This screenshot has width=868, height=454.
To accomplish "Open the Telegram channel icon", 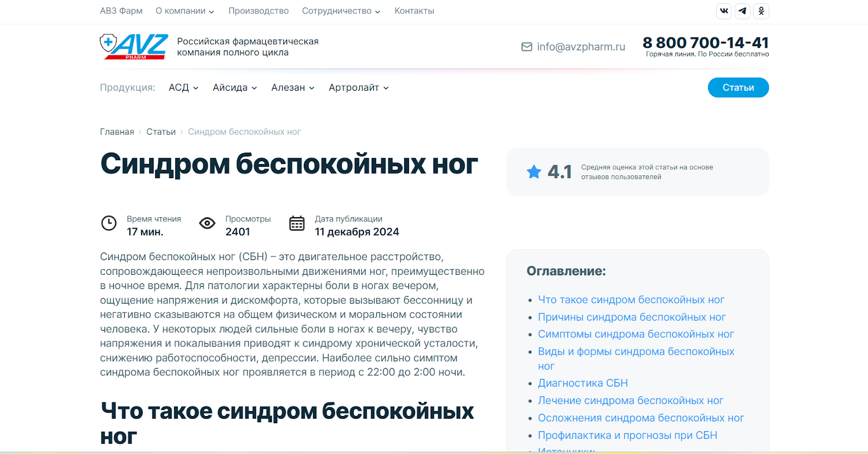I will (x=743, y=11).
